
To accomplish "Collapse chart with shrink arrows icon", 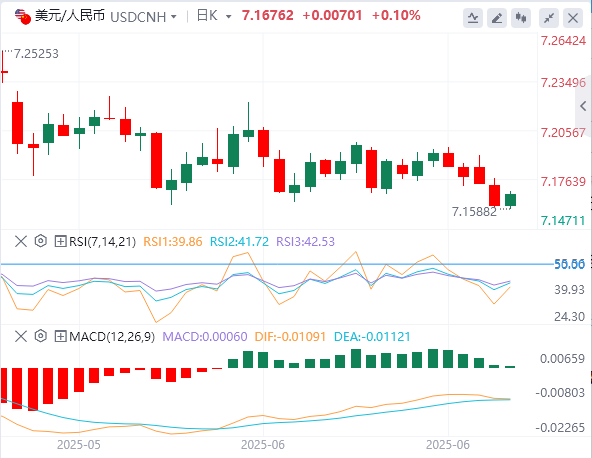I will tap(549, 18).
